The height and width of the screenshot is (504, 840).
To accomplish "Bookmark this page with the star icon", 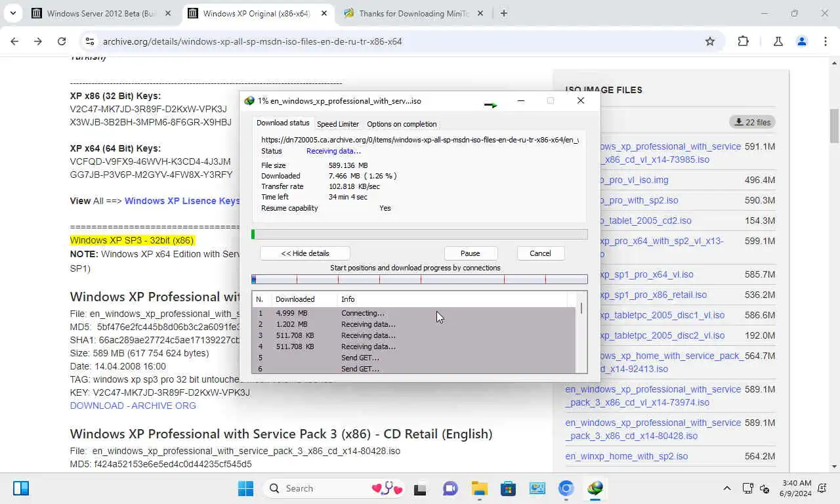I will point(709,41).
